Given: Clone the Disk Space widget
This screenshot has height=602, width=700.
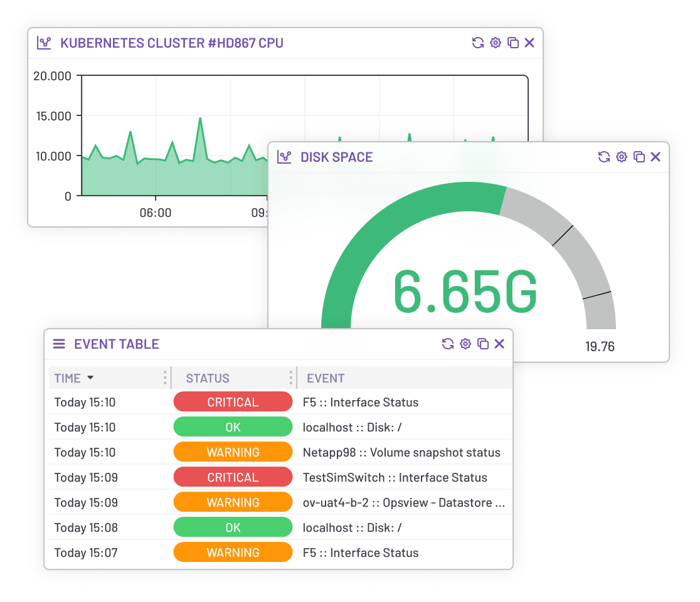Looking at the screenshot, I should [639, 157].
